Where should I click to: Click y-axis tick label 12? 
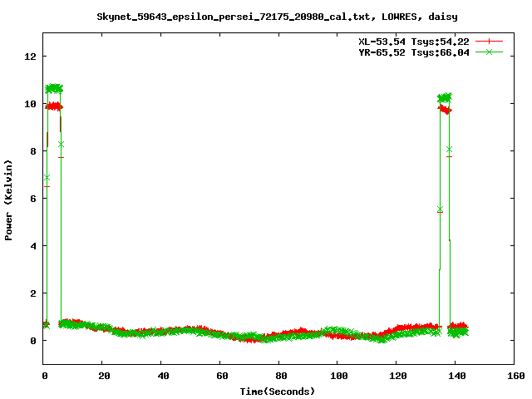tap(30, 57)
